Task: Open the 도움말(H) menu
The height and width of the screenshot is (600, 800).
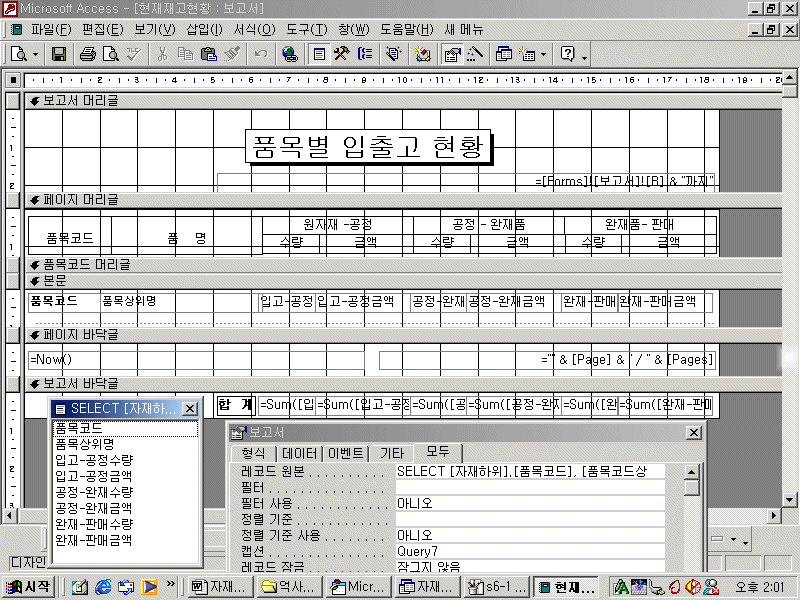Action: coord(407,30)
